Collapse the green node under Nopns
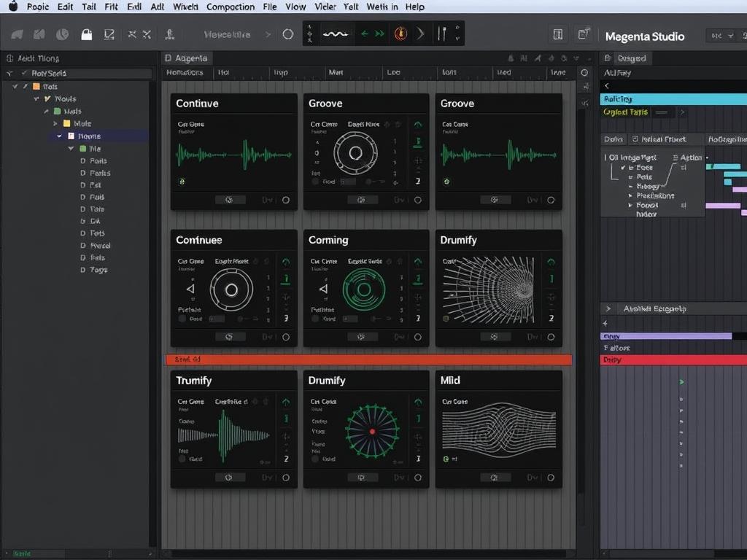The image size is (747, 560). coord(71,148)
